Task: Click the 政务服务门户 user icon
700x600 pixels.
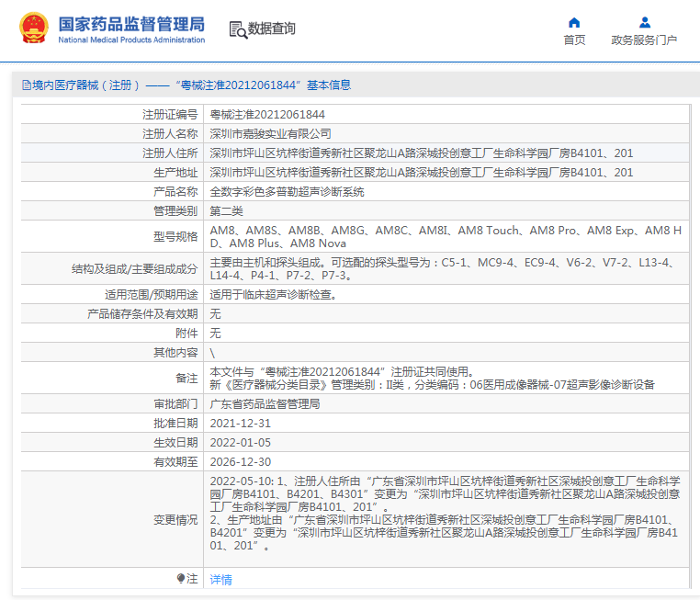Action: (x=644, y=22)
